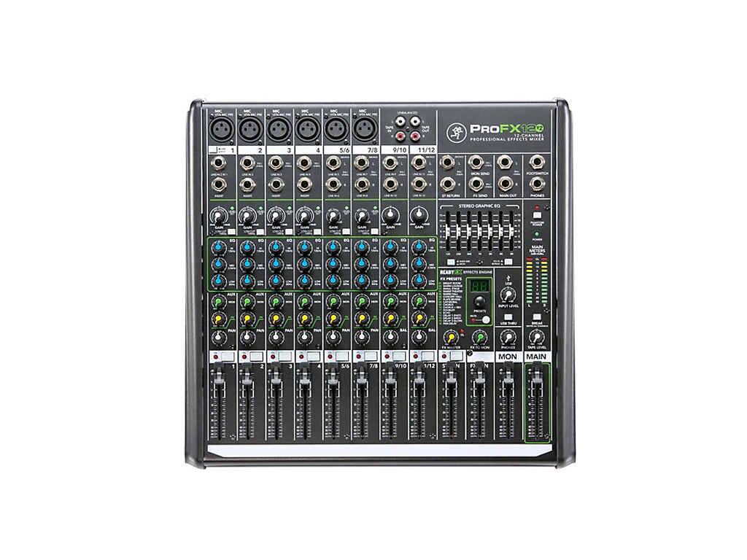Click the Tape In left RCA jack
747x560 pixels.
(400, 121)
